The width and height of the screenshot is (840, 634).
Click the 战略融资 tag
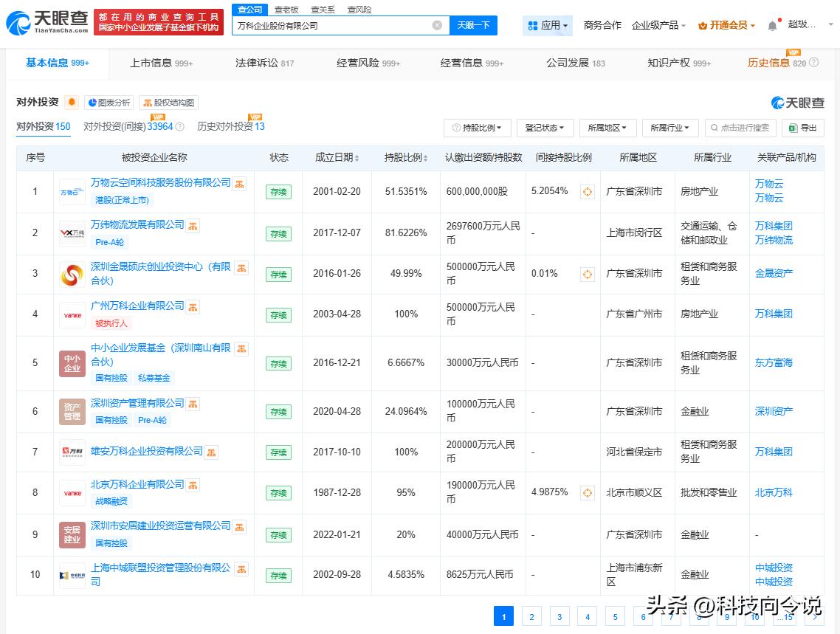[x=111, y=501]
